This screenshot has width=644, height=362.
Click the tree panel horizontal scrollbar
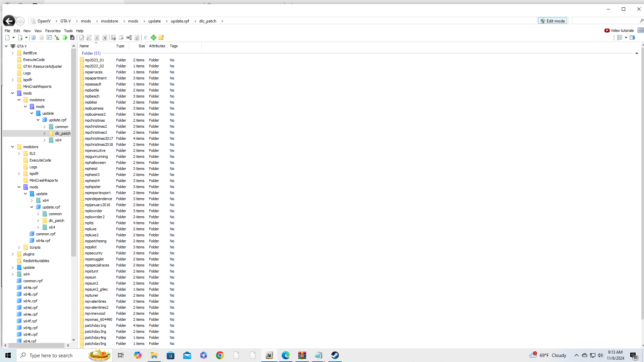[x=36, y=345]
